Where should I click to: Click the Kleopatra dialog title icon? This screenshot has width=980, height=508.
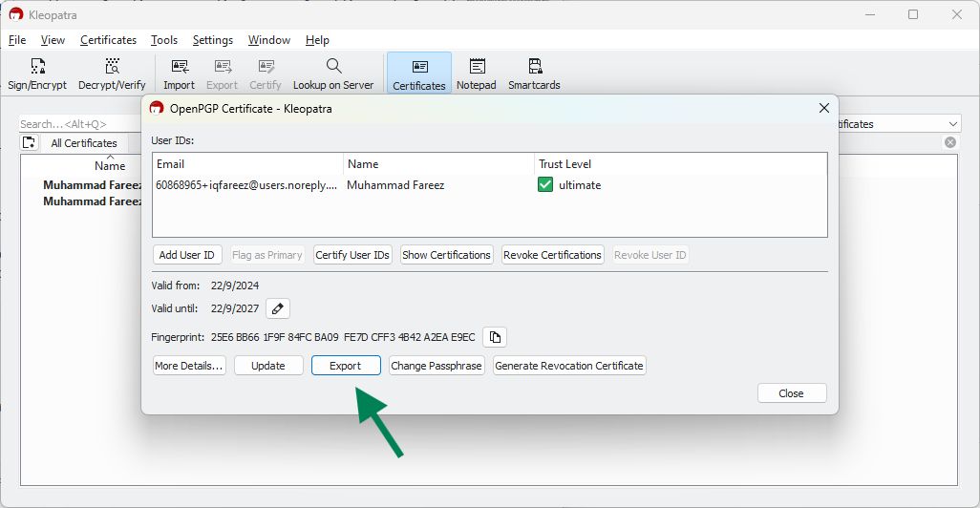coord(157,108)
